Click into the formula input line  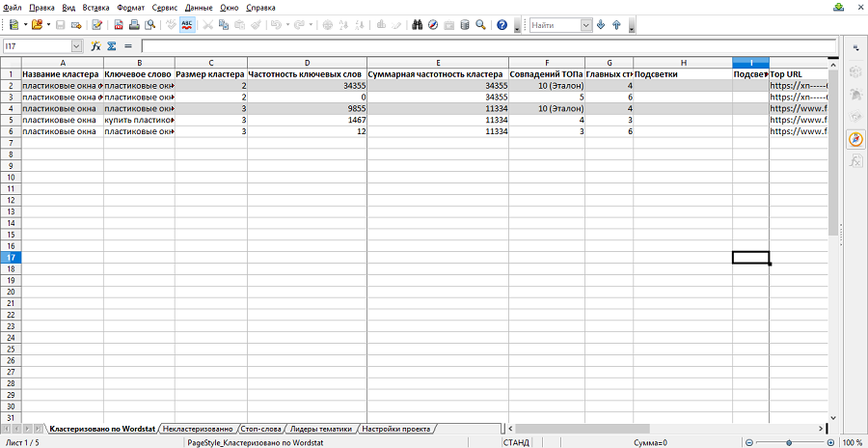point(489,46)
